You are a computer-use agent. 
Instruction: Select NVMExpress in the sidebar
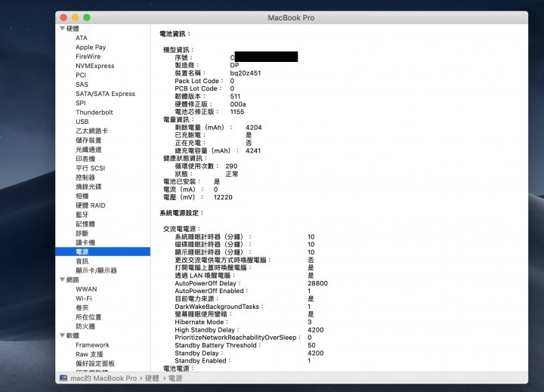[95, 66]
